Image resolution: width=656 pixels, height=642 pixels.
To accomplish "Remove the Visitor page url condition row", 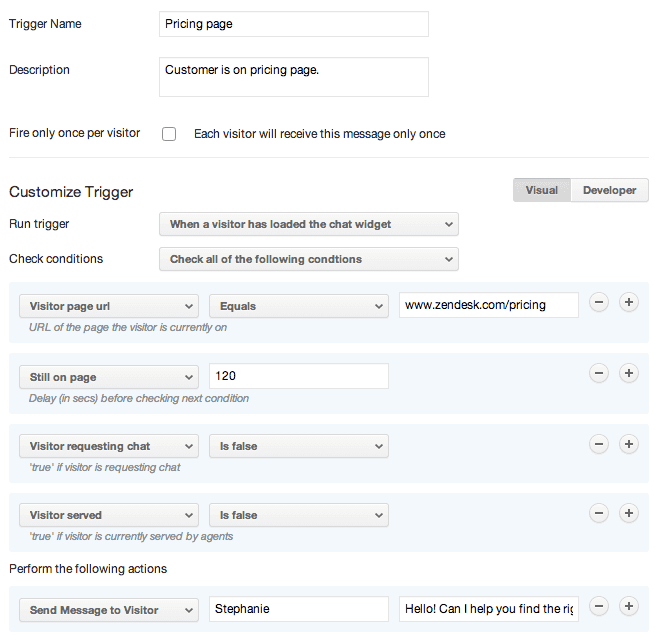I will [599, 304].
